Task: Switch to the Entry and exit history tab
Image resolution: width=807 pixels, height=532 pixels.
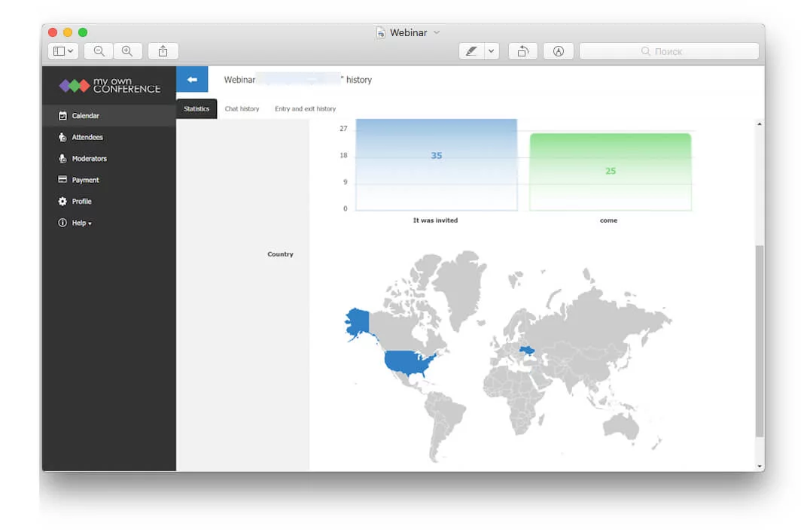Action: tap(305, 108)
